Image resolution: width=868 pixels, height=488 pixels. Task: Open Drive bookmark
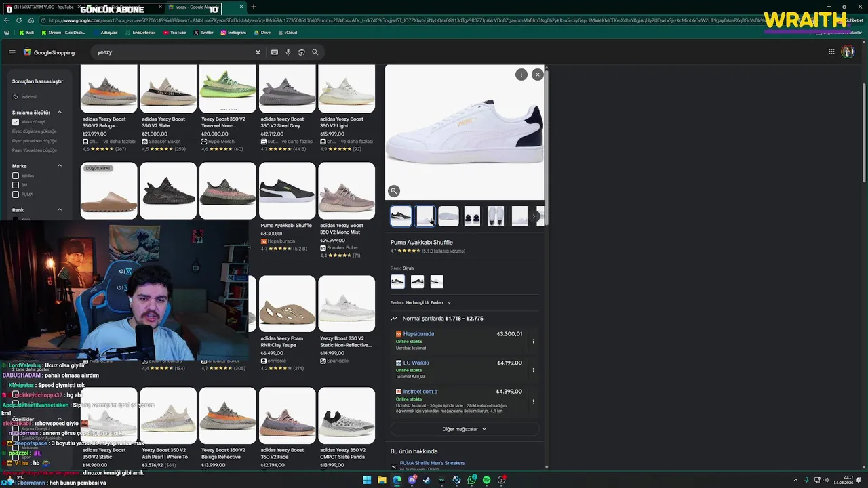(262, 33)
